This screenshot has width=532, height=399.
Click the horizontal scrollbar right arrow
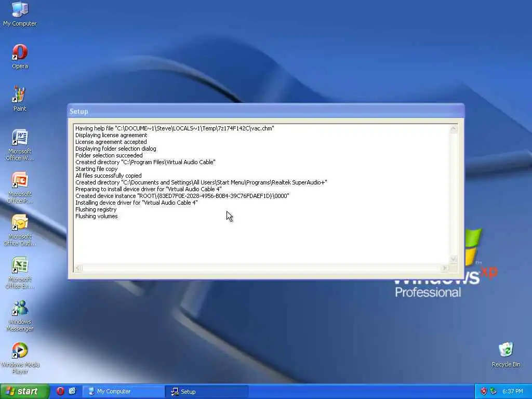[x=445, y=268]
